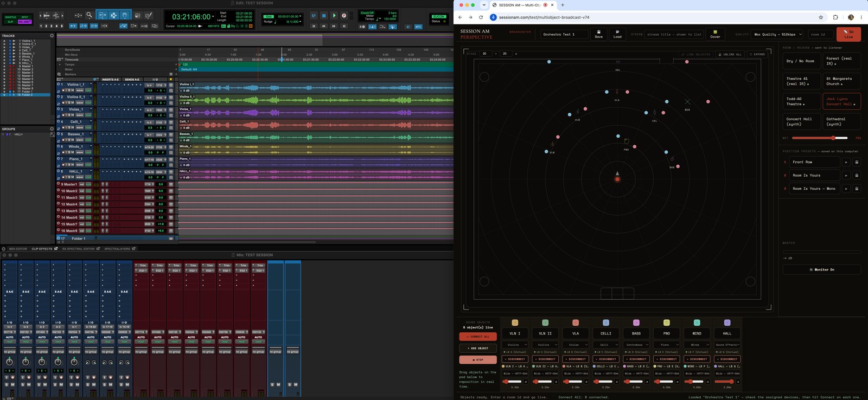The width and height of the screenshot is (868, 400).
Task: Play the Room Is Yours – Mono preset
Action: coord(846,189)
